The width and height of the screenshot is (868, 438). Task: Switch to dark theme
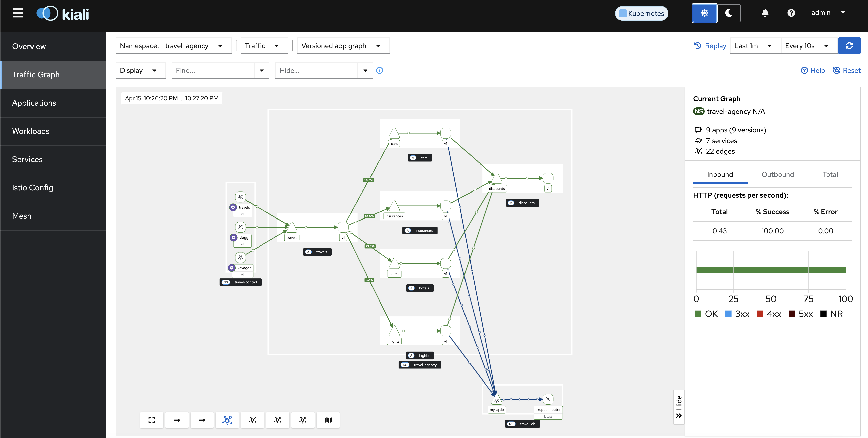click(x=729, y=13)
